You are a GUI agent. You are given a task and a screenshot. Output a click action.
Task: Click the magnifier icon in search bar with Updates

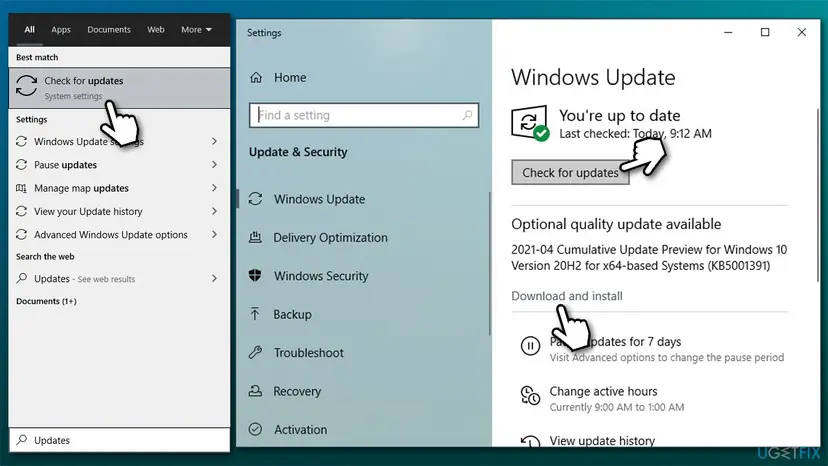point(22,440)
